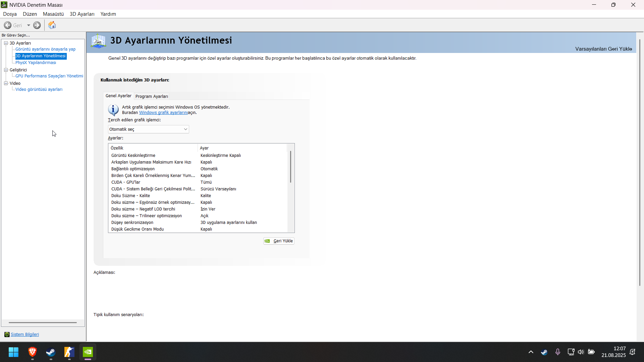Image resolution: width=644 pixels, height=362 pixels.
Task: Select CUDA - Sistem Belleği Geri Çekilmesi row
Action: [199, 189]
